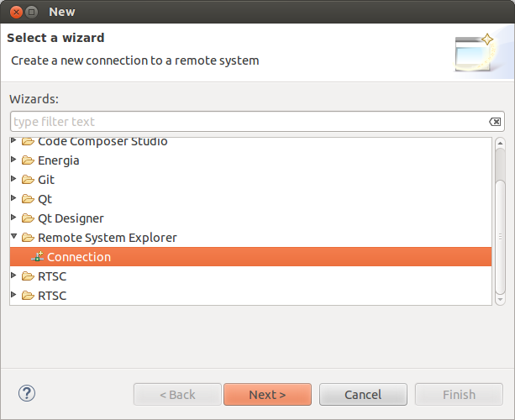Click the Code Composer Studio folder icon

point(28,141)
